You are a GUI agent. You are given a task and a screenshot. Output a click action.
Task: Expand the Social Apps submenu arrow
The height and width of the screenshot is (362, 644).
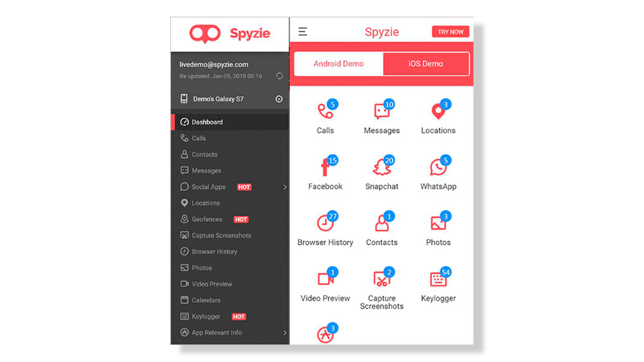coord(285,187)
